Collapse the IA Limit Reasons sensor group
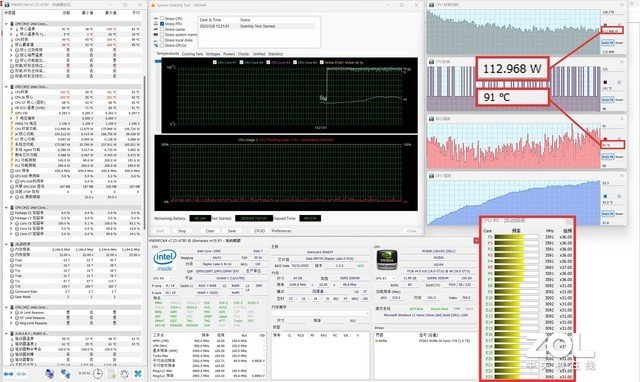The image size is (640, 382). point(6,307)
